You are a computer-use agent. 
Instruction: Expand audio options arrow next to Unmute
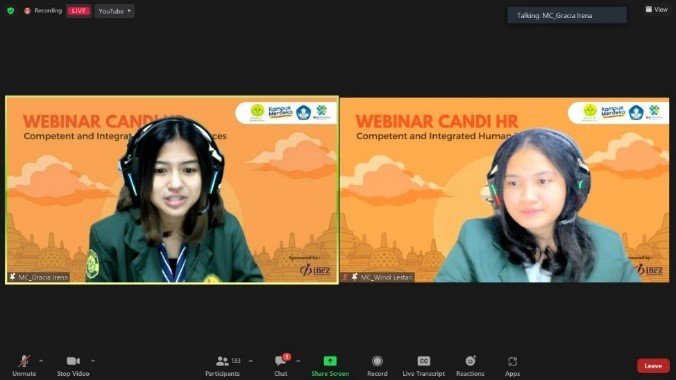point(41,361)
